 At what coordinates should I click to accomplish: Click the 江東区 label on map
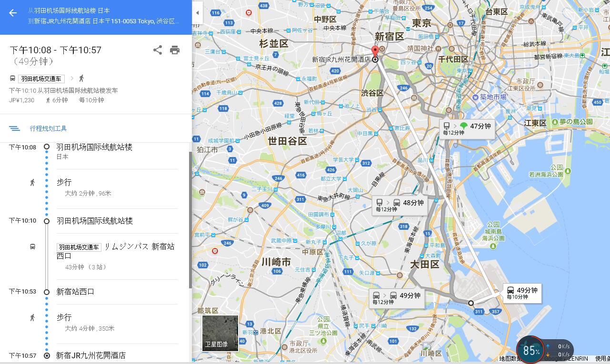click(x=535, y=123)
